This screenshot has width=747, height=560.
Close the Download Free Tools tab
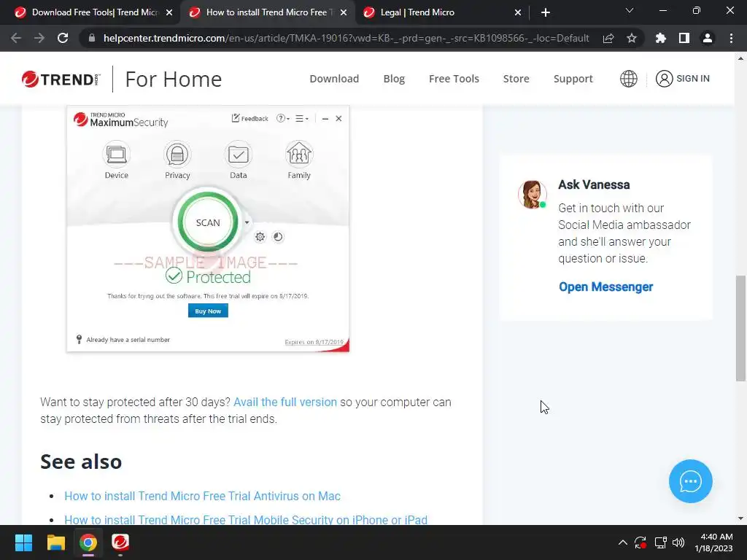coord(169,12)
